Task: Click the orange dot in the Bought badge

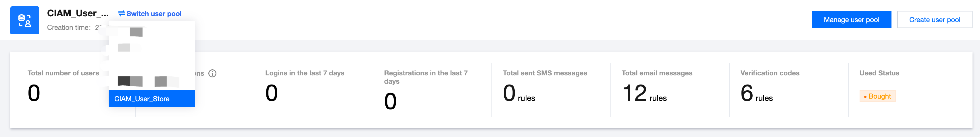Action: click(865, 97)
